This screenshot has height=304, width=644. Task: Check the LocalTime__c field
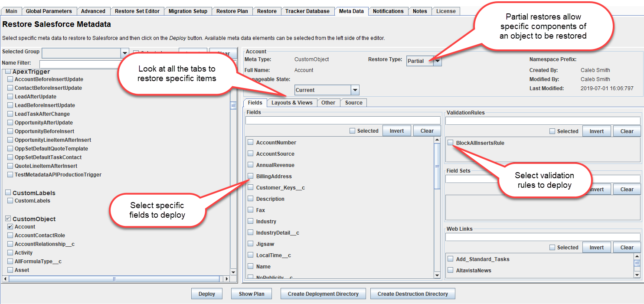point(251,255)
